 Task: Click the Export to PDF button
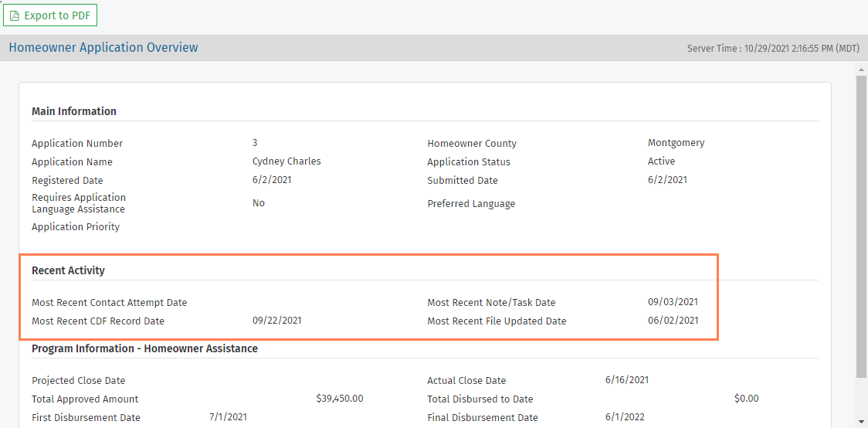point(49,15)
